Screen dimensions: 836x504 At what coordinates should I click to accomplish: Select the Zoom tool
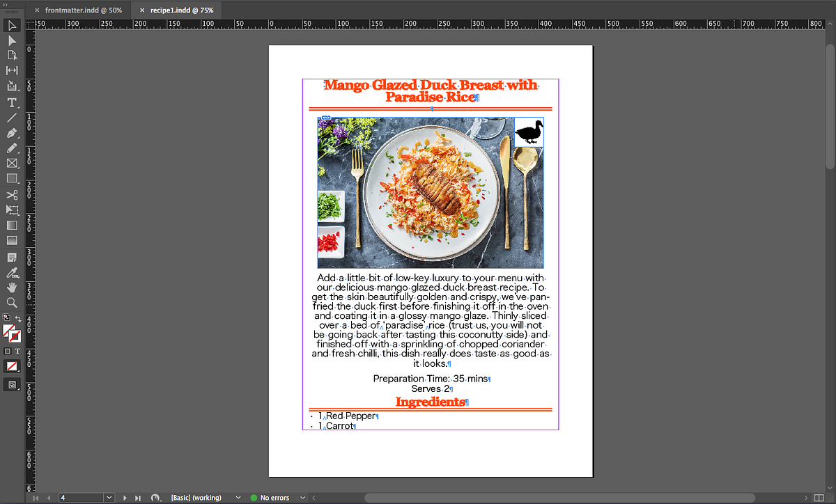11,302
